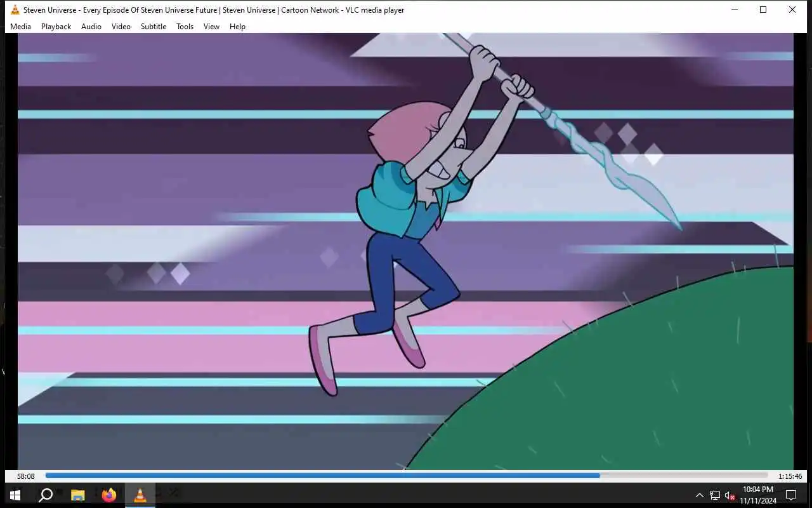Image resolution: width=812 pixels, height=508 pixels.
Task: Open the Windows Start menu
Action: click(15, 495)
